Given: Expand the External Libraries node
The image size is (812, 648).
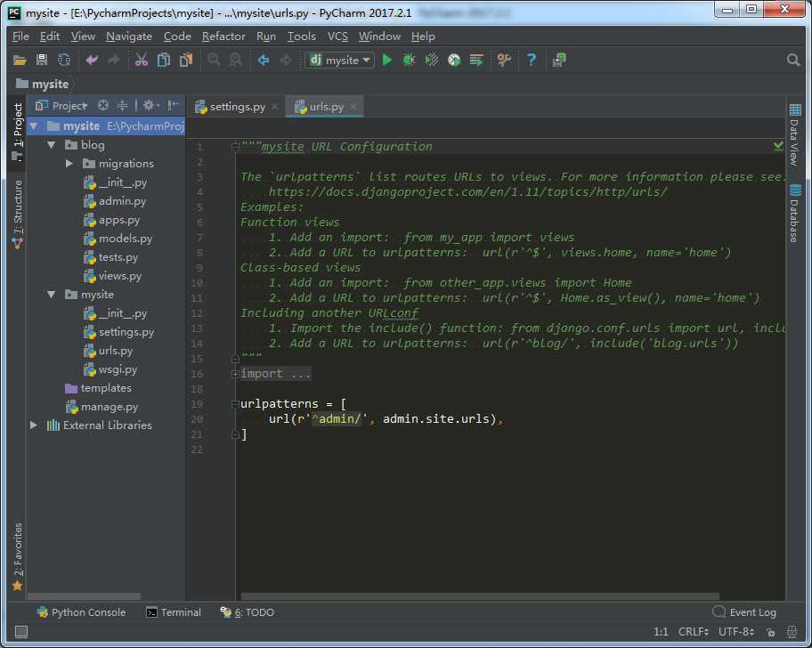Looking at the screenshot, I should [x=34, y=425].
